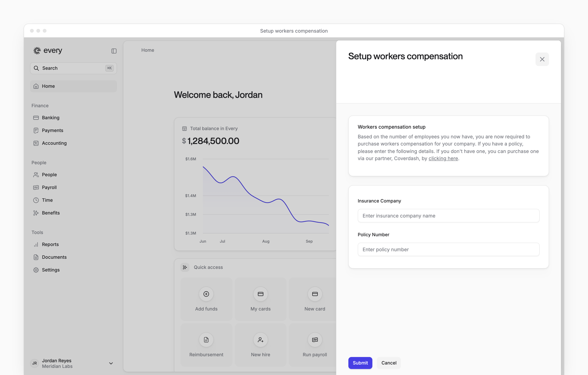The height and width of the screenshot is (375, 588).
Task: Click the Home breadcrumb
Action: [x=148, y=50]
